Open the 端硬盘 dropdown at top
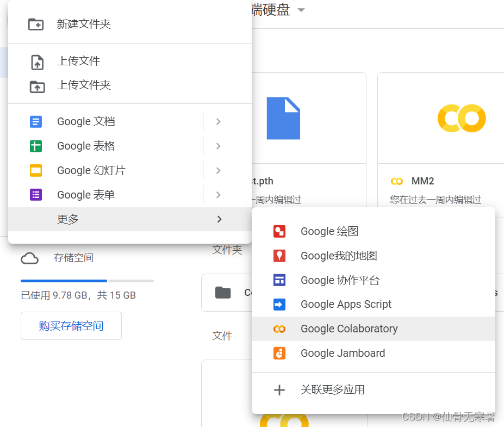Image resolution: width=504 pixels, height=427 pixels. (x=301, y=9)
